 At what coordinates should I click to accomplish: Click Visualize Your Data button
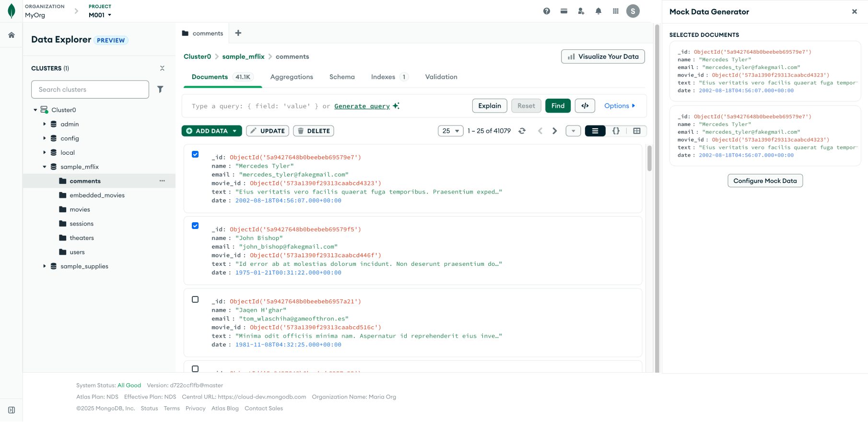(603, 57)
